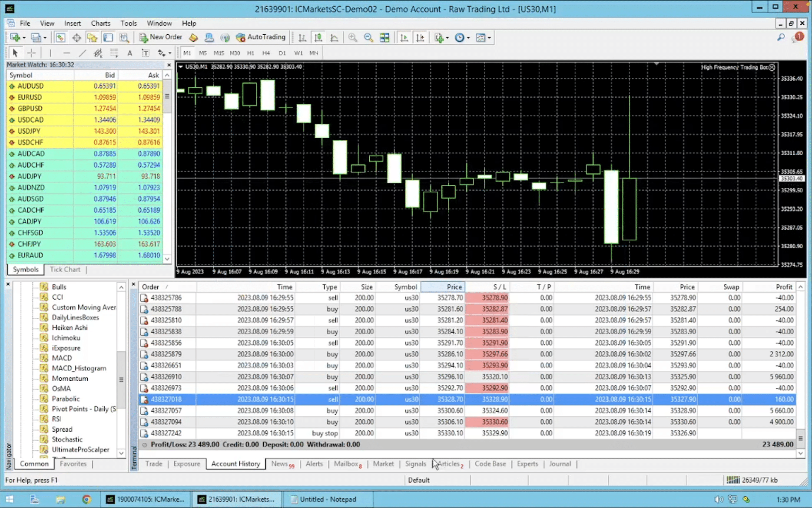
Task: Switch chart to bar chart view
Action: [x=302, y=38]
